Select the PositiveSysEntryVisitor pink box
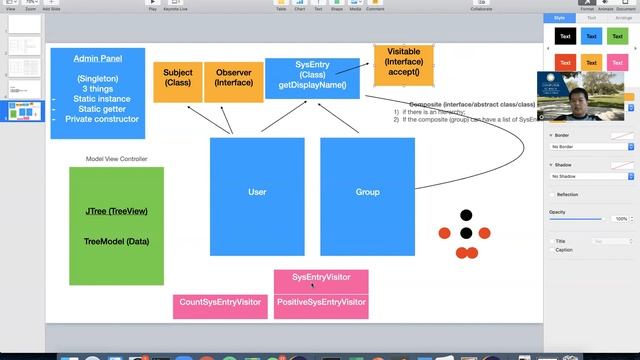The width and height of the screenshot is (640, 360). (x=321, y=307)
